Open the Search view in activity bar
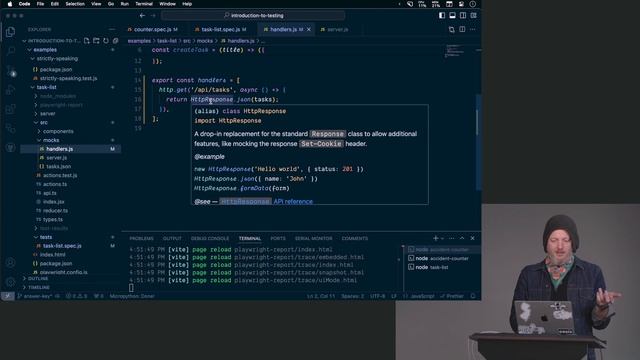The height and width of the screenshot is (360, 640). click(x=11, y=51)
